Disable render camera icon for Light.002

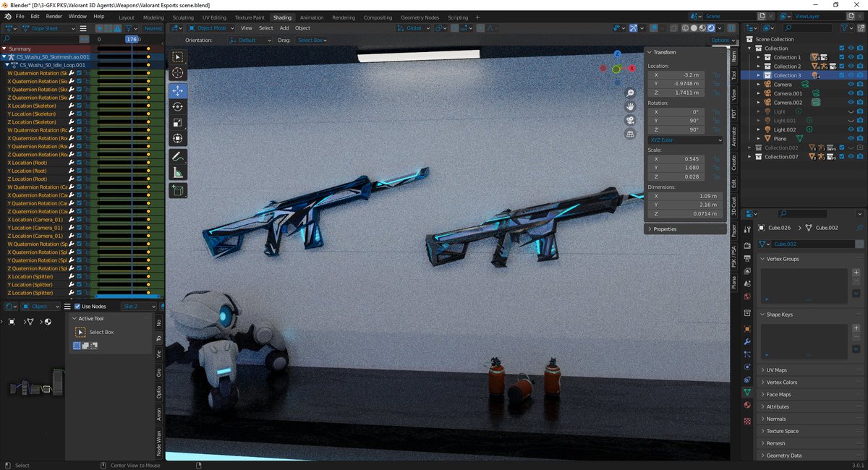pos(861,129)
